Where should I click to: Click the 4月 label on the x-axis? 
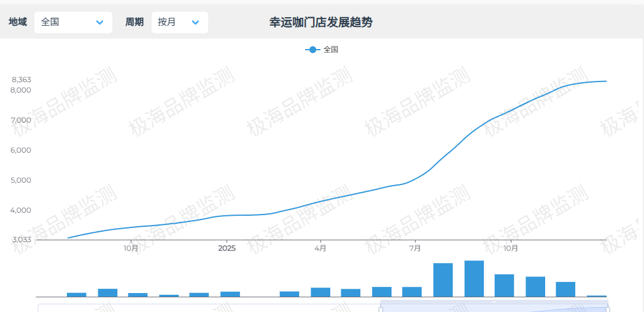[320, 248]
